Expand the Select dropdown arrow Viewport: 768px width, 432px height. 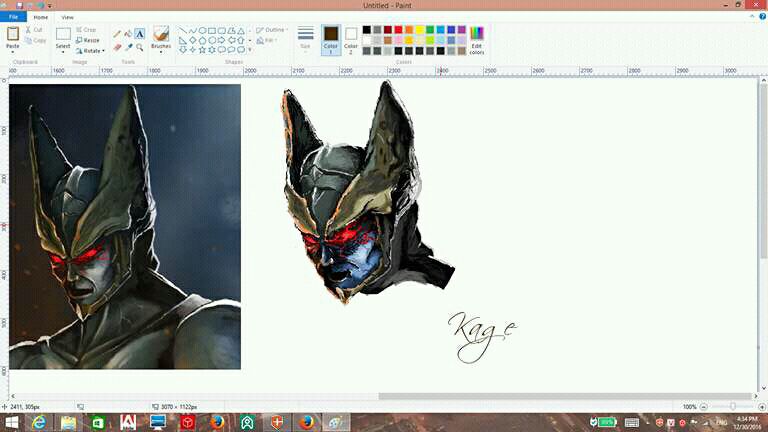point(63,52)
